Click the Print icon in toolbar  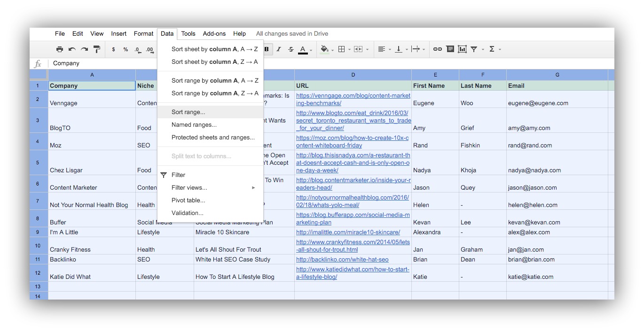60,49
